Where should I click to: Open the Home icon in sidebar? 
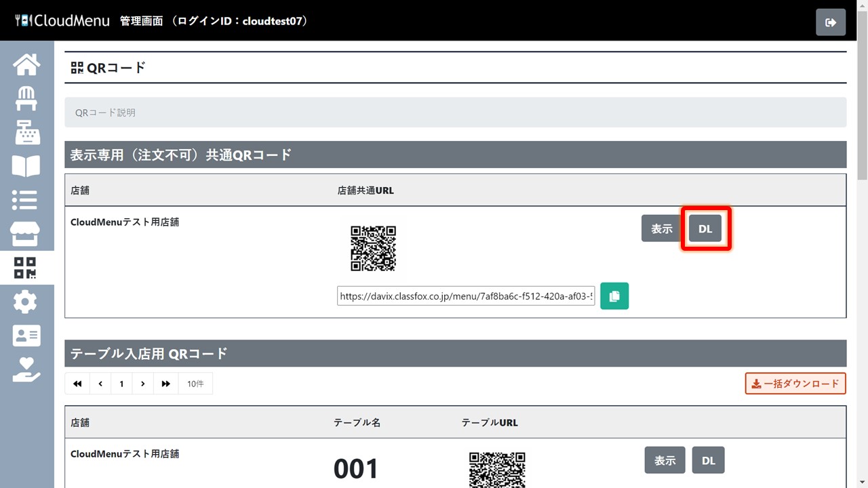coord(26,64)
